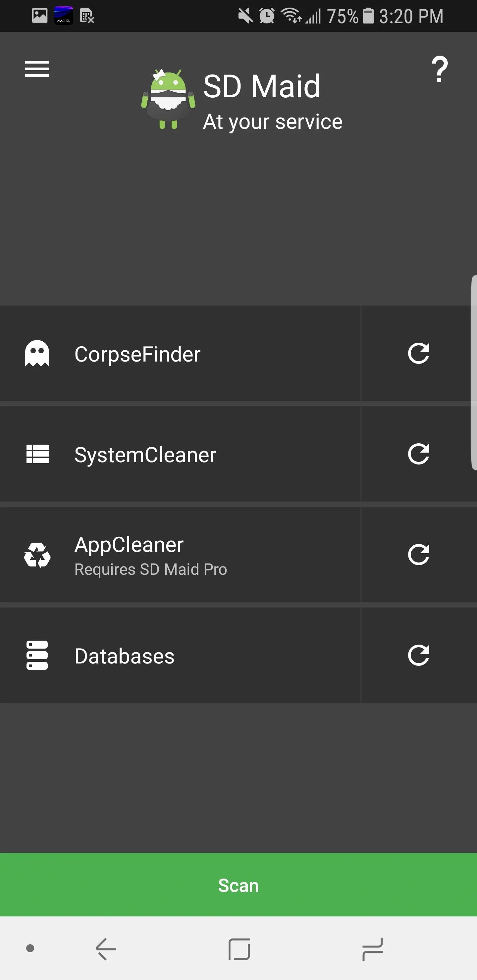Tap the SD Maid android mascot logo

[x=168, y=100]
